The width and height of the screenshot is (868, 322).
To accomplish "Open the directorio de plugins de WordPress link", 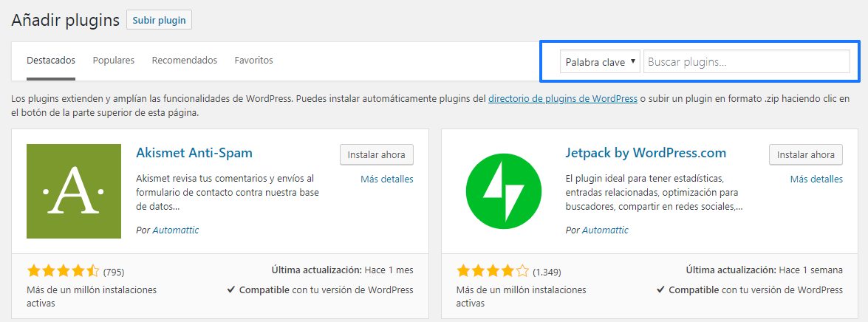I will click(x=562, y=99).
